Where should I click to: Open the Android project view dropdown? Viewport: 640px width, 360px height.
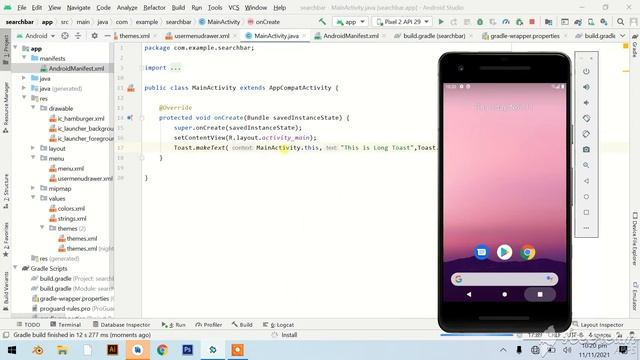point(36,36)
